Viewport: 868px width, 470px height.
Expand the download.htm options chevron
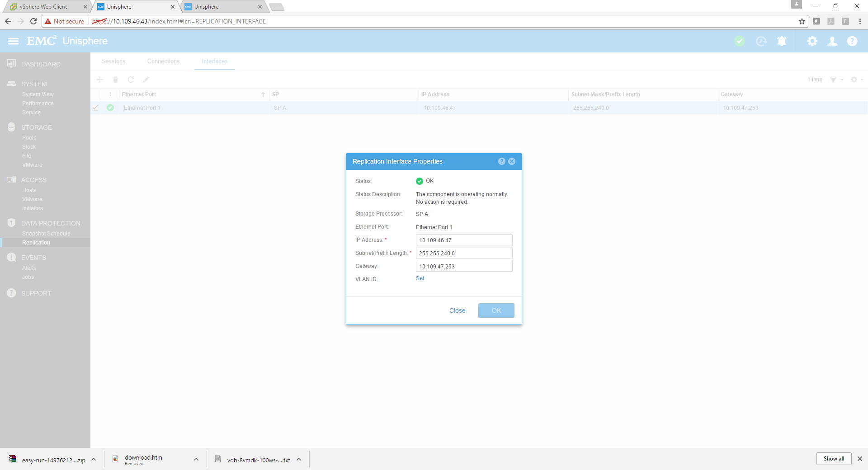click(x=196, y=459)
